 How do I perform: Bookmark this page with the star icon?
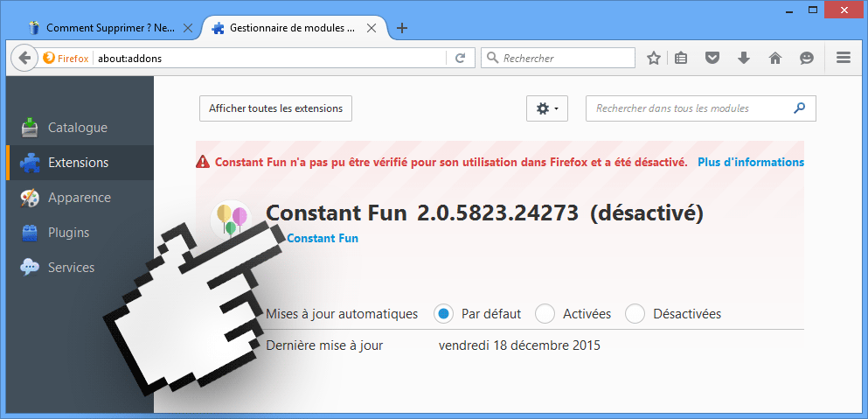654,59
